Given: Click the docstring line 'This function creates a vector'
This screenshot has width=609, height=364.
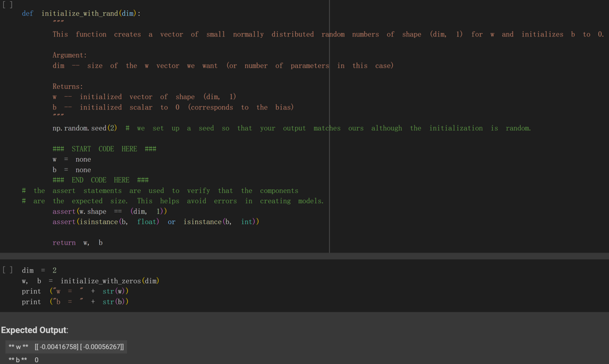Looking at the screenshot, I should click(x=328, y=35).
